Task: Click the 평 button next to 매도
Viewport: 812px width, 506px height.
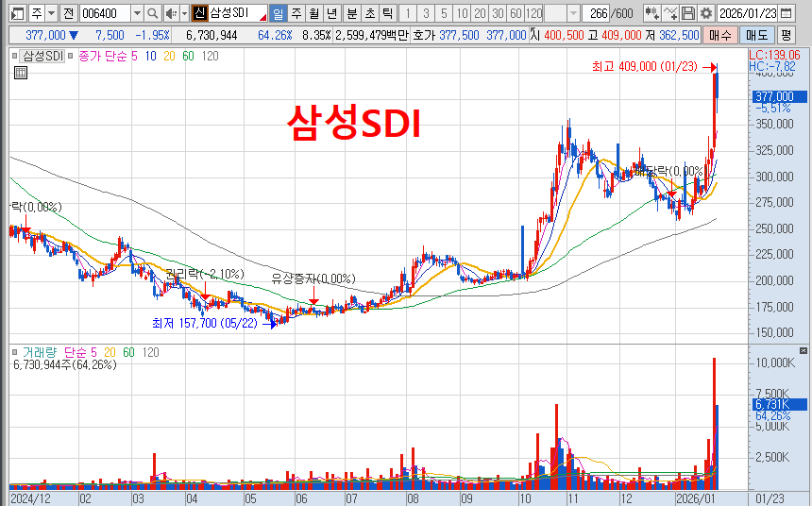Action: [x=787, y=35]
